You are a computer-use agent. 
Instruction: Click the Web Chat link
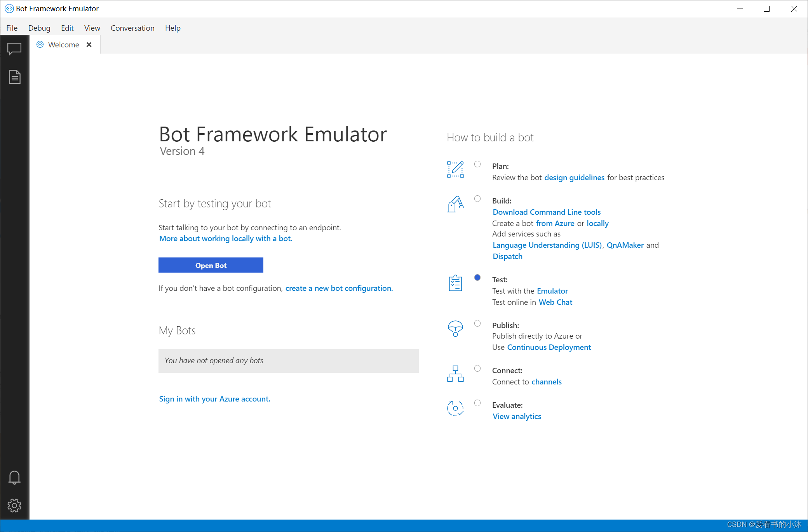(555, 302)
